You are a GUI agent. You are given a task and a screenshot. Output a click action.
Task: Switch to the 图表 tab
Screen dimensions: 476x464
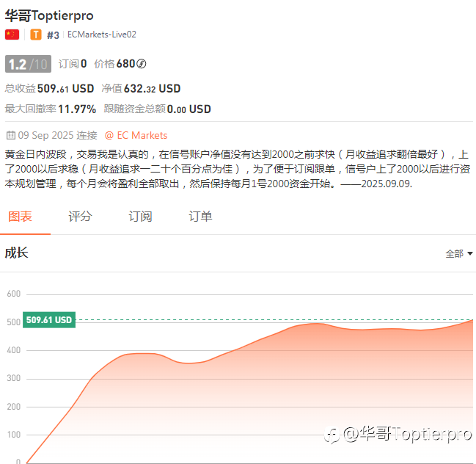coord(20,217)
